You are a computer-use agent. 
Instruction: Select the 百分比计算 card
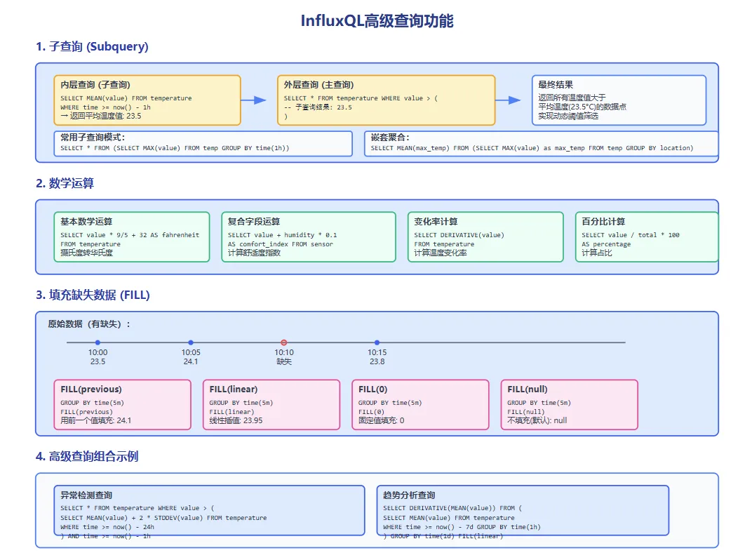point(646,237)
